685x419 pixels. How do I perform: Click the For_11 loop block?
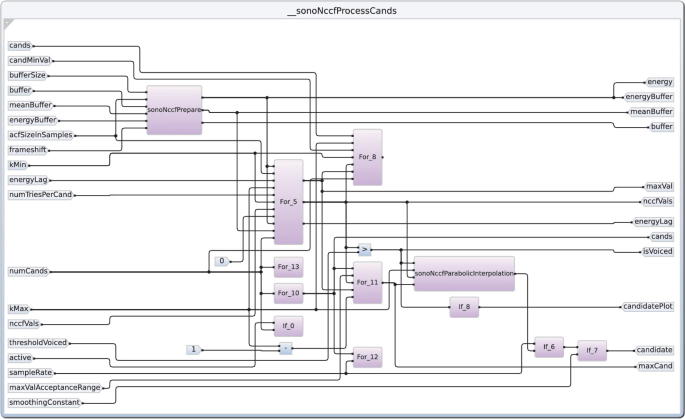coord(367,282)
